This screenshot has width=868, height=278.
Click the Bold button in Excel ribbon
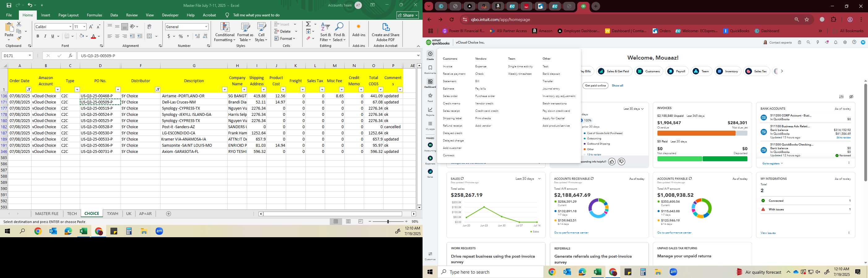[38, 36]
